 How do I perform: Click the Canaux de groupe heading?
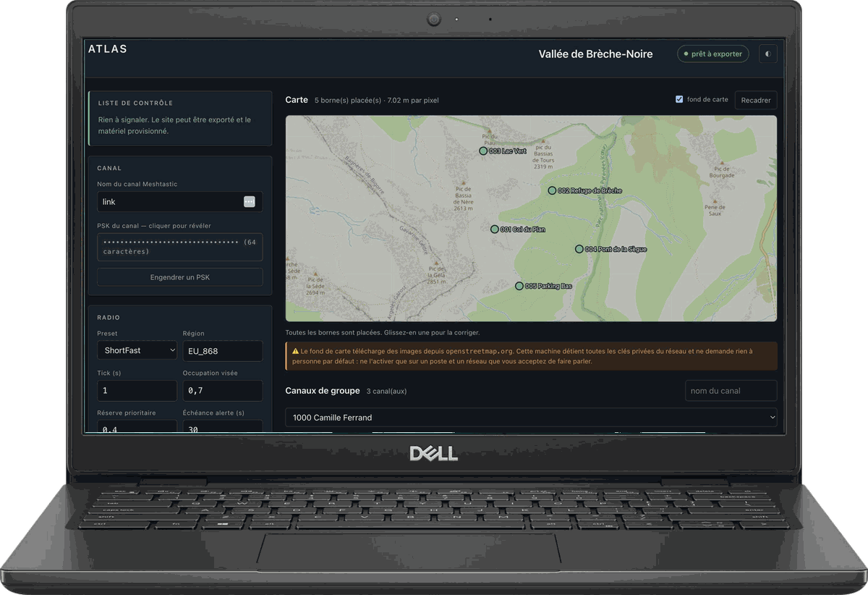(x=323, y=391)
